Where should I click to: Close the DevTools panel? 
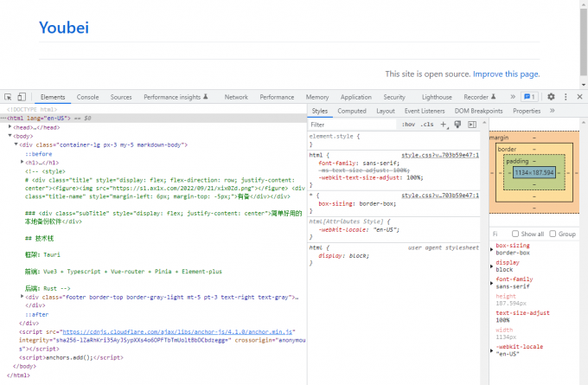point(579,97)
